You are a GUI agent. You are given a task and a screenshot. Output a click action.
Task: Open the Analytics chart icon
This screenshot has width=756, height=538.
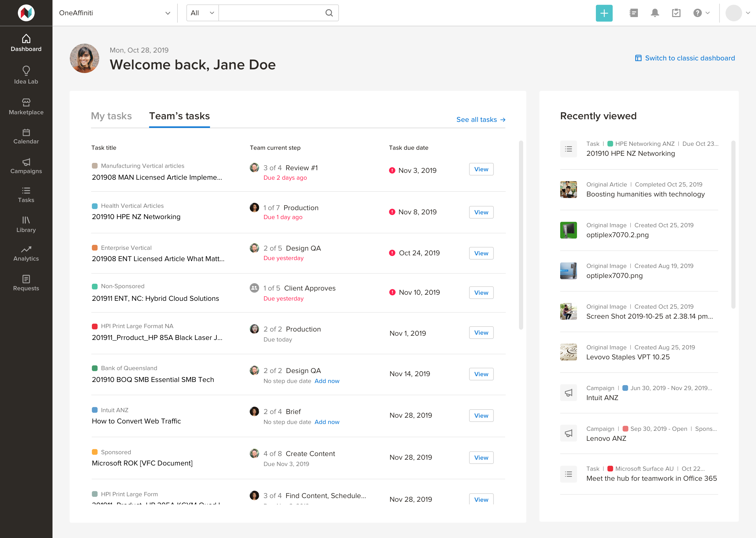click(26, 250)
